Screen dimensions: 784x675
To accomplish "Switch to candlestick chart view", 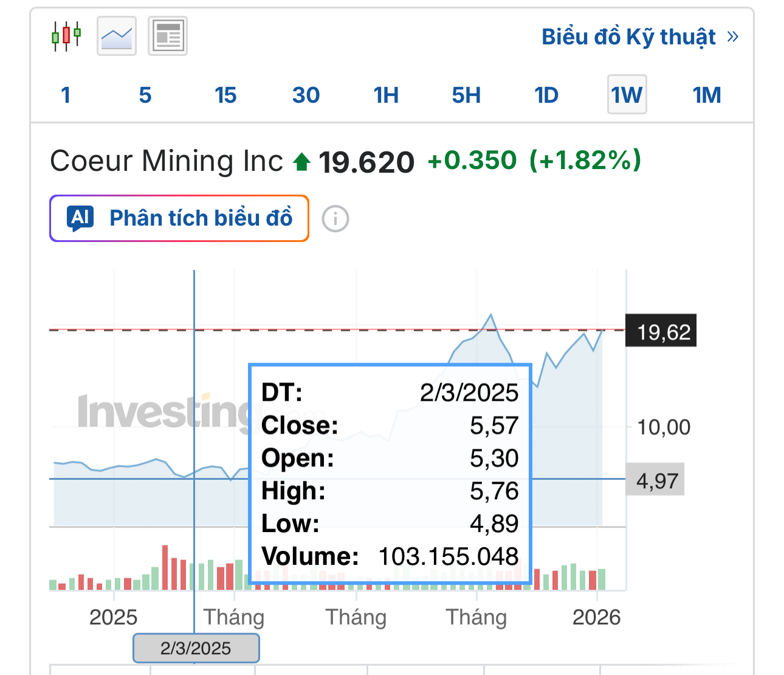I will tap(66, 36).
